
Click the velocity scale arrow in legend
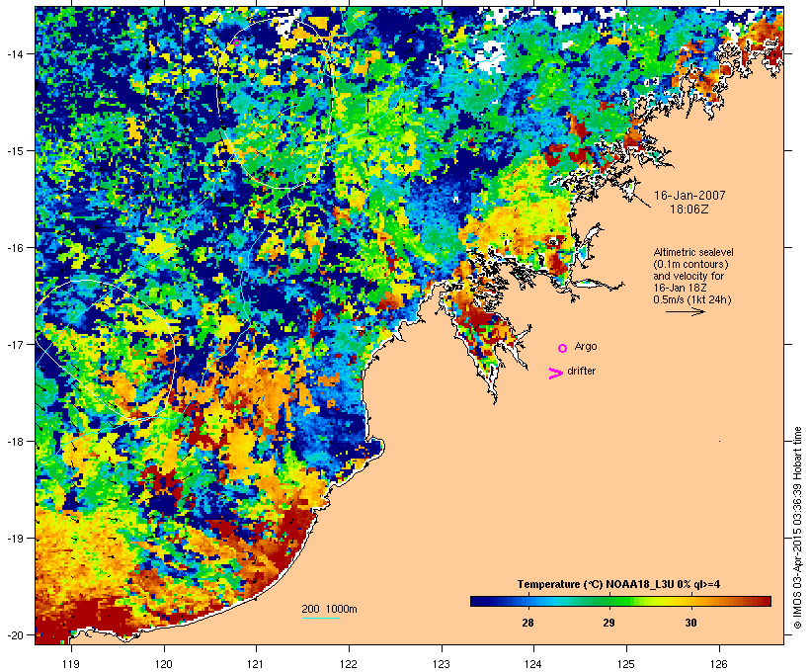point(686,311)
